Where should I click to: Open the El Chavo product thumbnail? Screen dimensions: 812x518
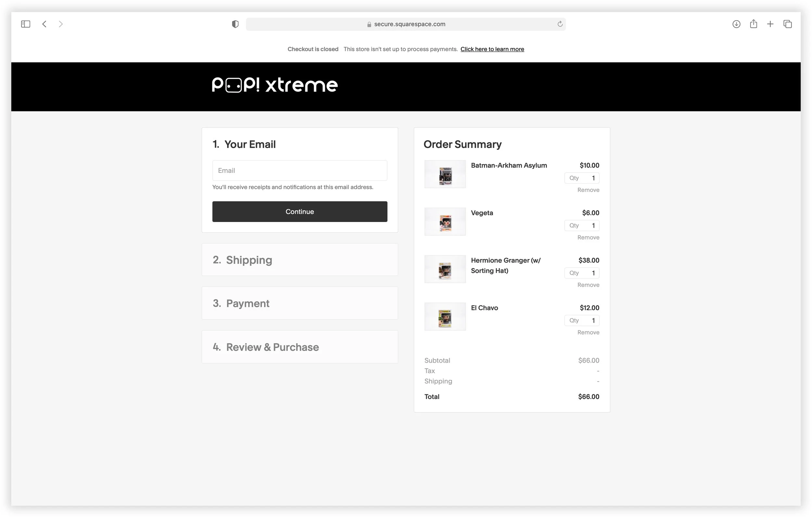445,317
